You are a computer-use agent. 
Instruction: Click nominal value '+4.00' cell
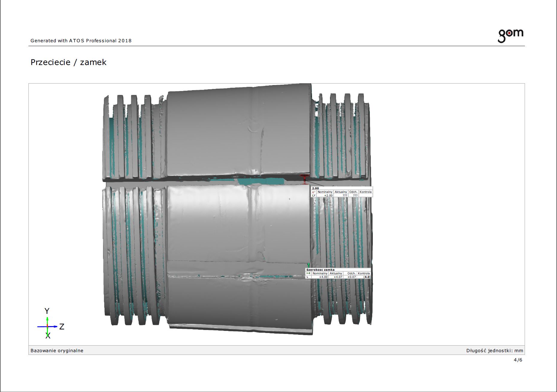coord(320,277)
